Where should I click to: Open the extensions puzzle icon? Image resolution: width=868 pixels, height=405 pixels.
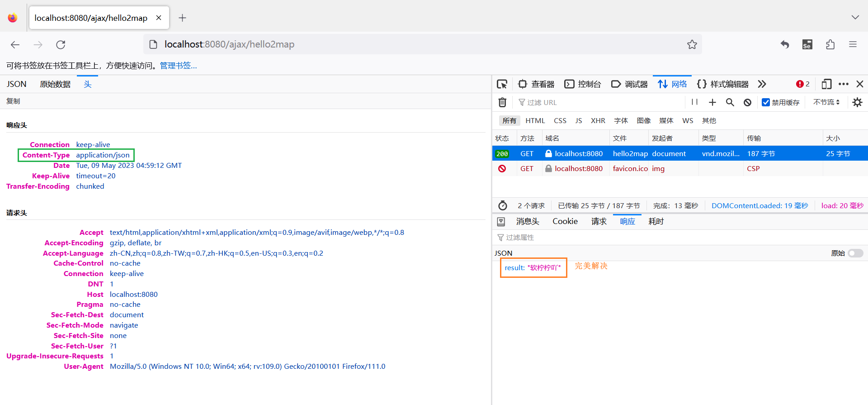pyautogui.click(x=830, y=44)
